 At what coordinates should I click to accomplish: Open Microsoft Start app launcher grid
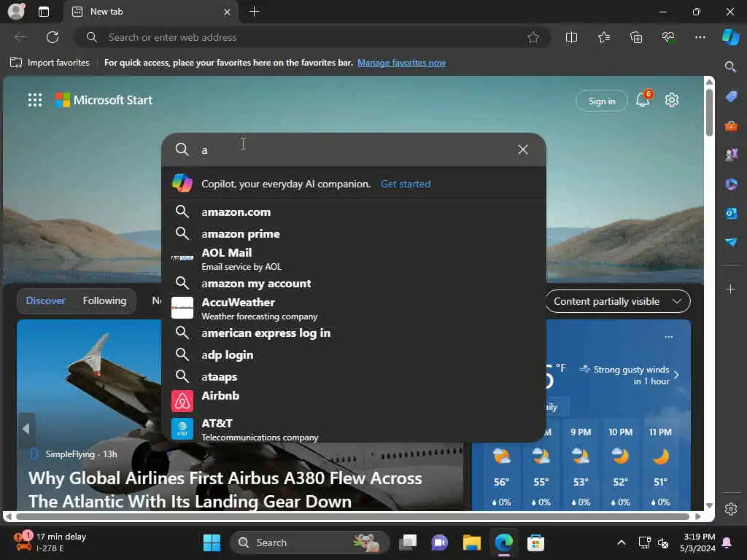pyautogui.click(x=35, y=100)
